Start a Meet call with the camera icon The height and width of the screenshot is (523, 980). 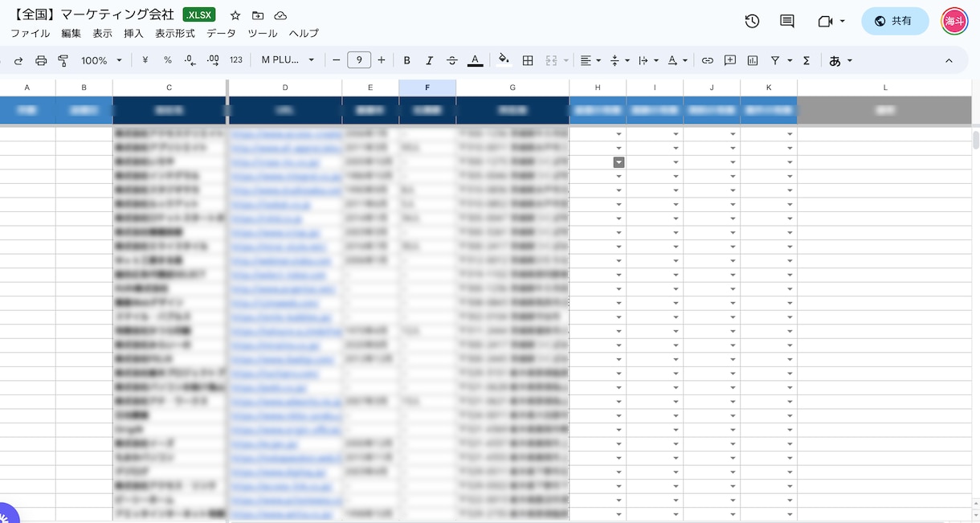[x=825, y=22]
